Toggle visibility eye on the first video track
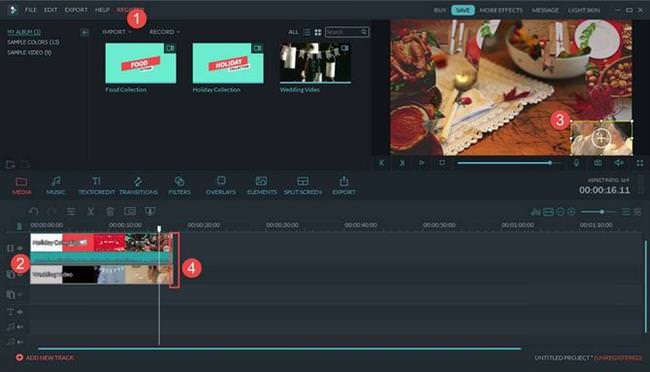Screen dimensions: 650x372 (19, 248)
